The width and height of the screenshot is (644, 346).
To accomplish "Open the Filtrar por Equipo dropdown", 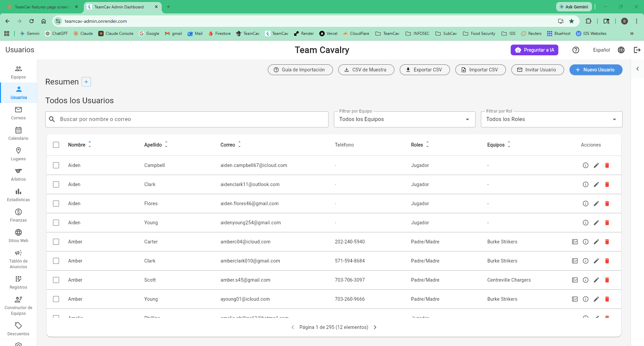I will [x=405, y=119].
